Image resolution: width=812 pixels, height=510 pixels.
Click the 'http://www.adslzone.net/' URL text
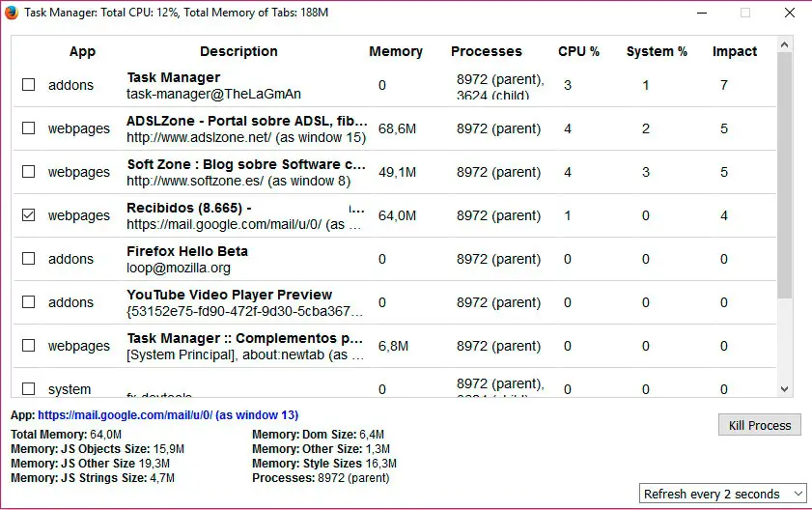click(x=199, y=137)
